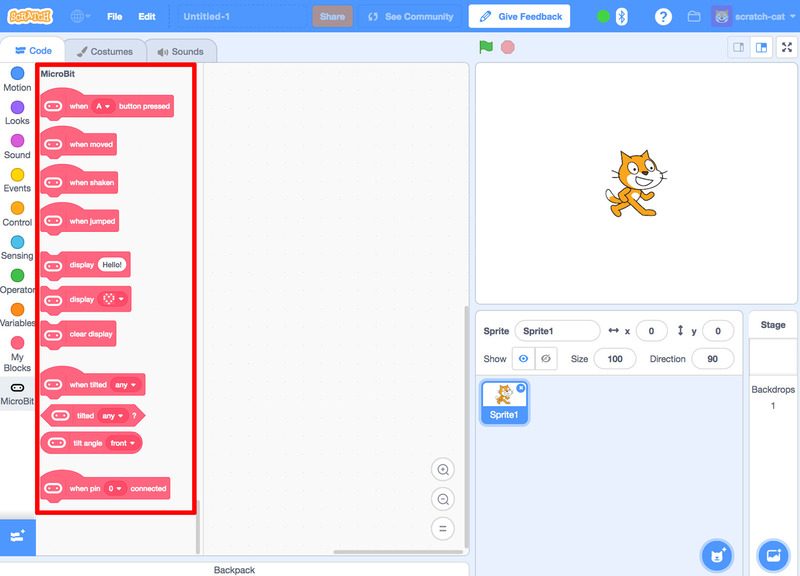Open the File menu

(x=115, y=17)
